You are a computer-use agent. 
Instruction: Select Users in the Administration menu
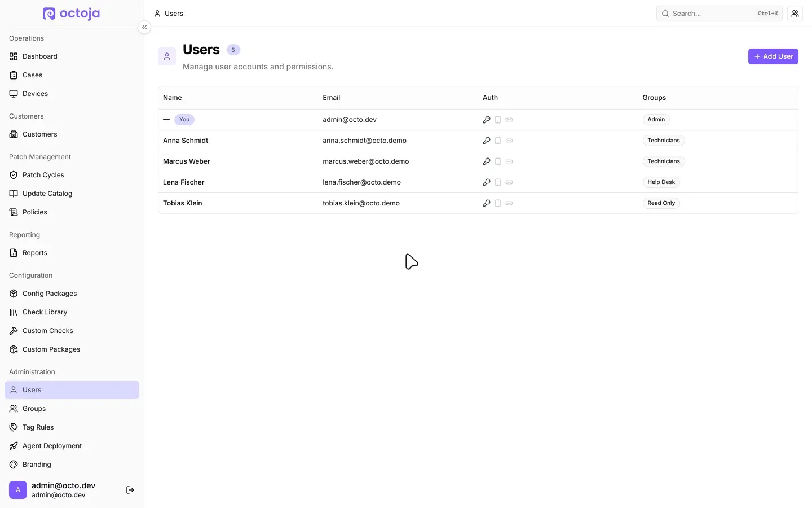tap(72, 390)
